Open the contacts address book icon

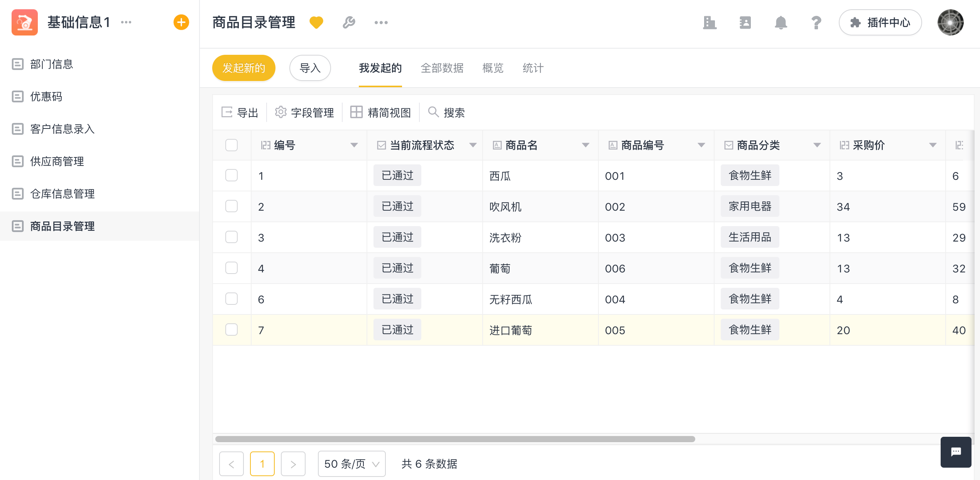coord(745,22)
